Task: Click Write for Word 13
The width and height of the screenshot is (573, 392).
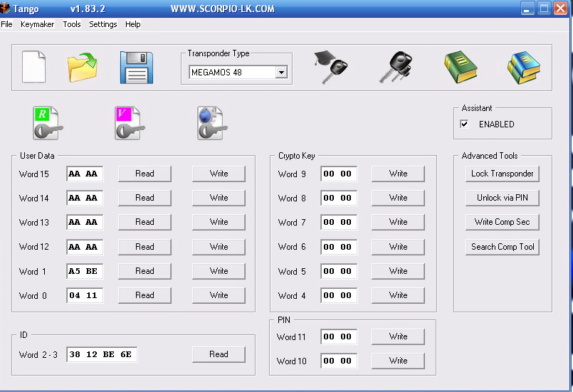Action: [x=219, y=222]
